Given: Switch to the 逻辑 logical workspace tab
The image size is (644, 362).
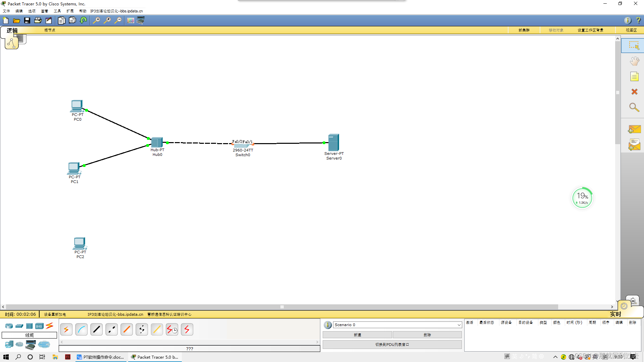Looking at the screenshot, I should tap(12, 31).
